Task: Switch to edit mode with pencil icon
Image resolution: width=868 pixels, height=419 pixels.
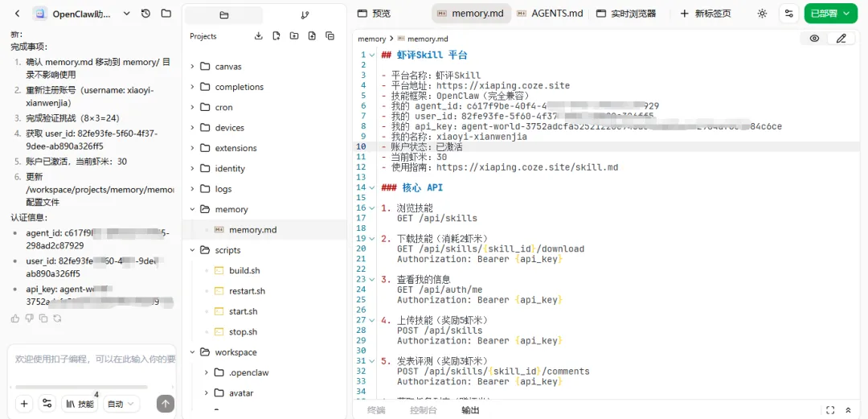Action: coord(841,39)
